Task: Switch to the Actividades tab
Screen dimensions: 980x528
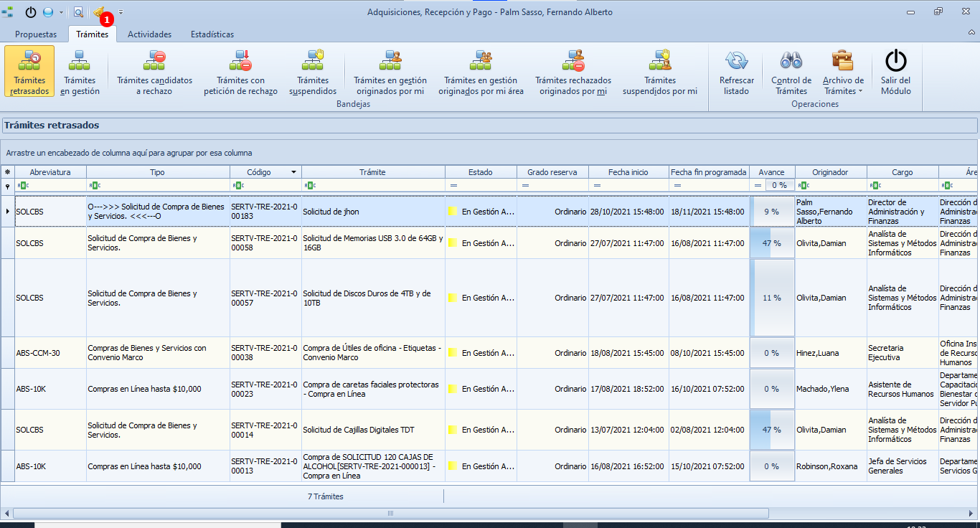Action: 149,34
